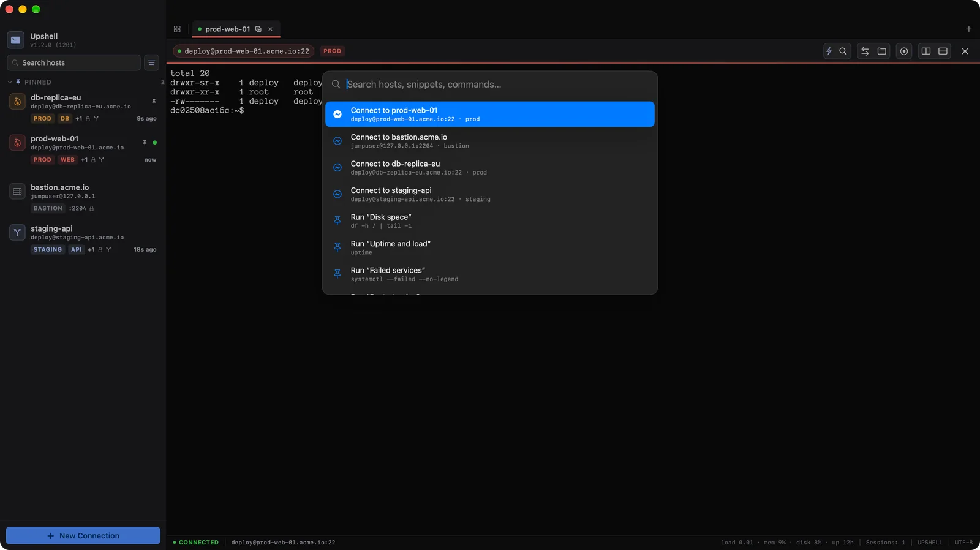Click pin icon beside "Failed services" snippet
Image resolution: width=980 pixels, height=550 pixels.
click(x=337, y=274)
